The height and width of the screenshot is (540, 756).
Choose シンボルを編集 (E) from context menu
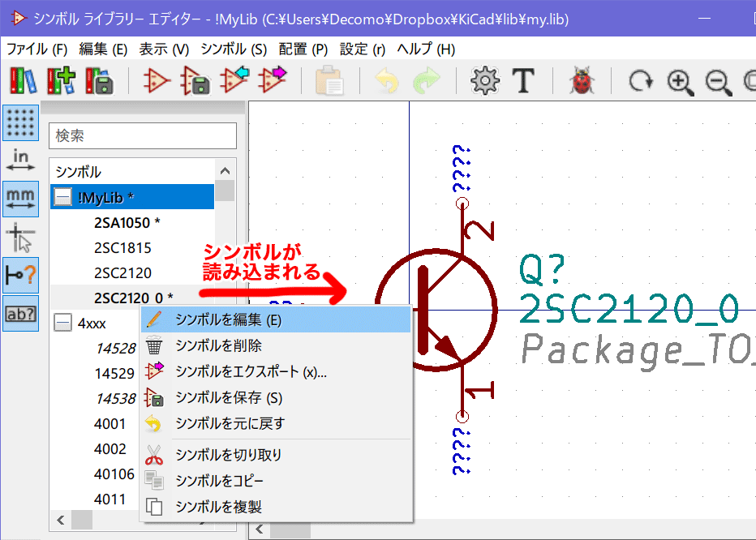(228, 319)
